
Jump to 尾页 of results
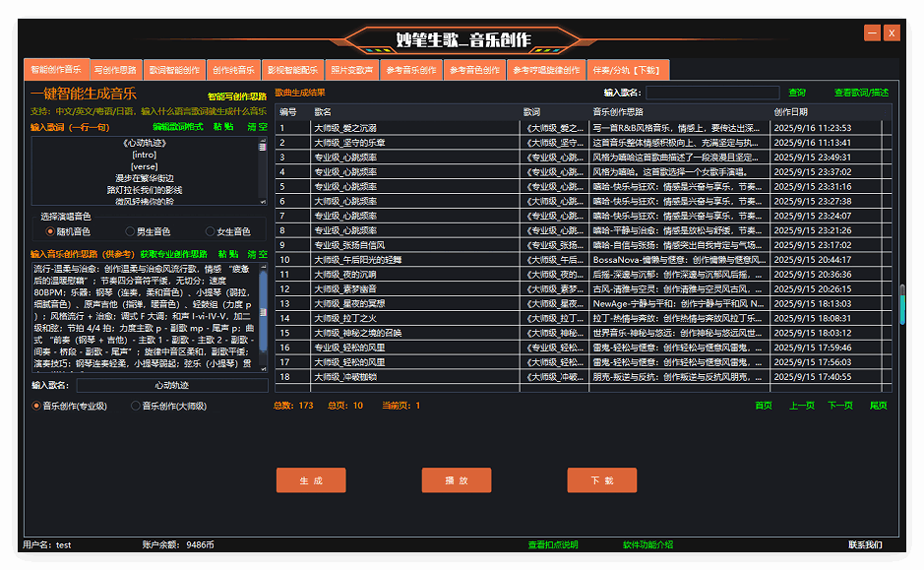pyautogui.click(x=878, y=405)
